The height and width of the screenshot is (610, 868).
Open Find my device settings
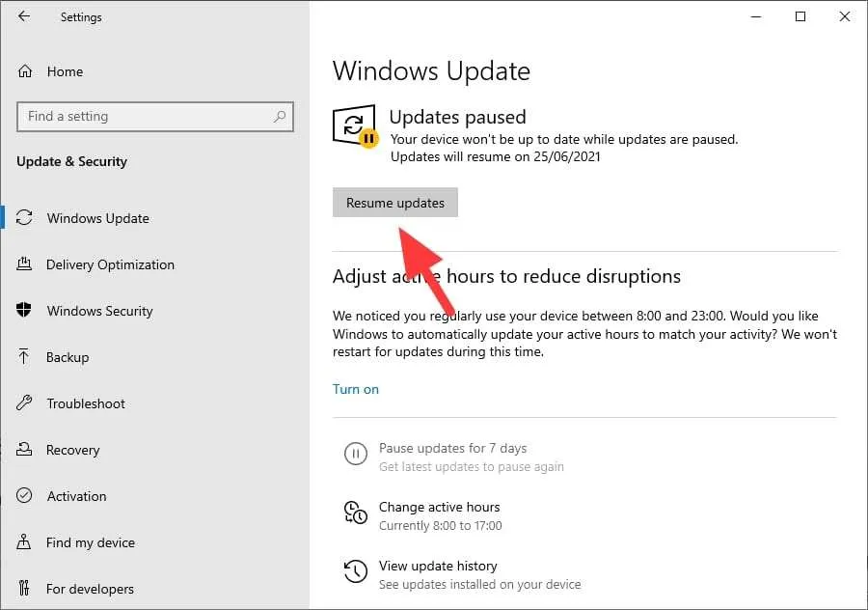coord(91,542)
